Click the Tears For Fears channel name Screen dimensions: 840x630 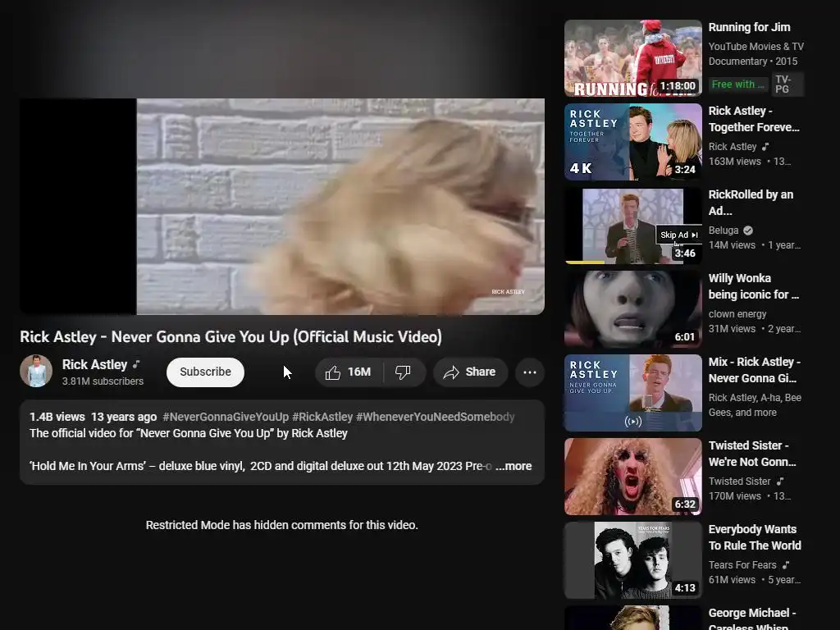tap(742, 565)
